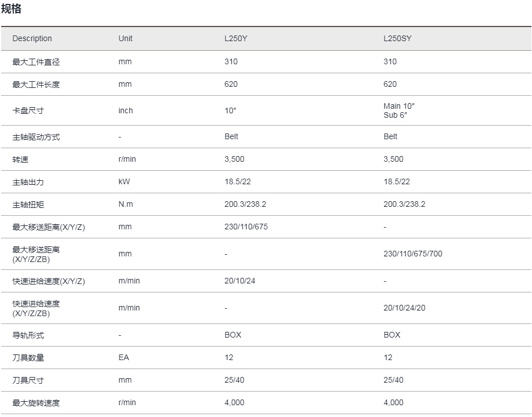Select the 最大工件直径 row label
The image size is (532, 417).
tap(36, 62)
